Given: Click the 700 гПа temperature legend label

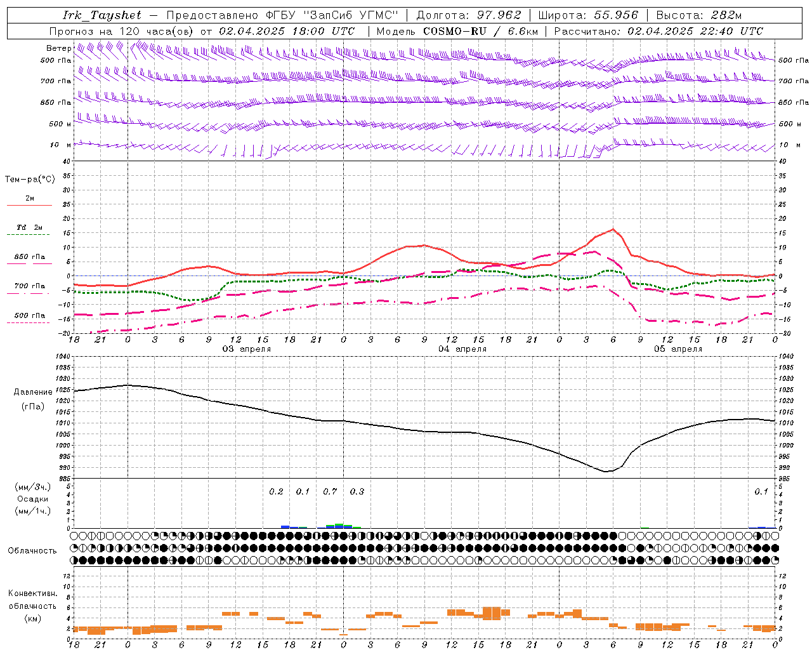Looking at the screenshot, I should click(29, 286).
